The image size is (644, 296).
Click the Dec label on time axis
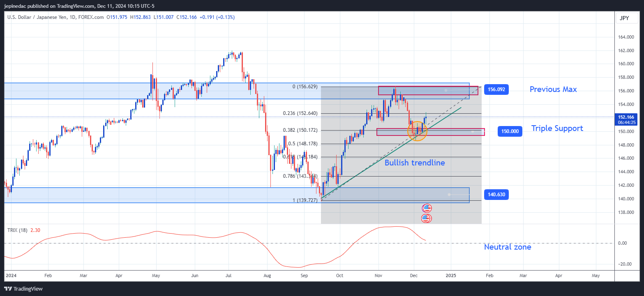point(414,276)
